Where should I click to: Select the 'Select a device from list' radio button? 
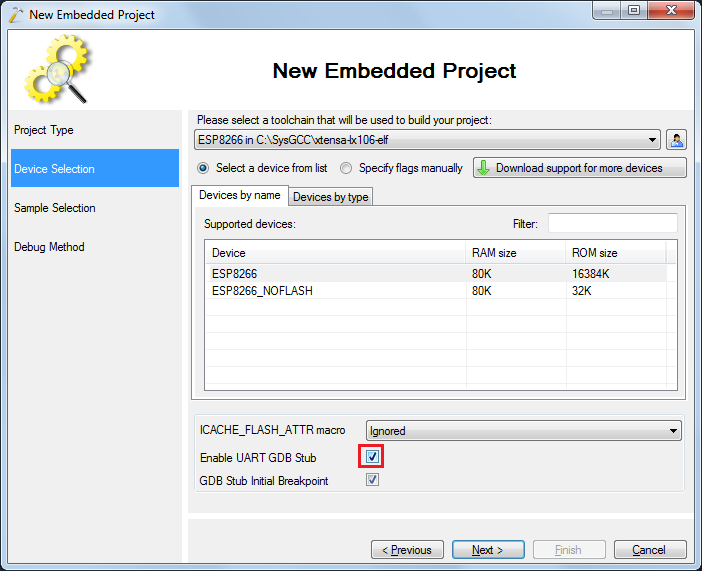[203, 168]
